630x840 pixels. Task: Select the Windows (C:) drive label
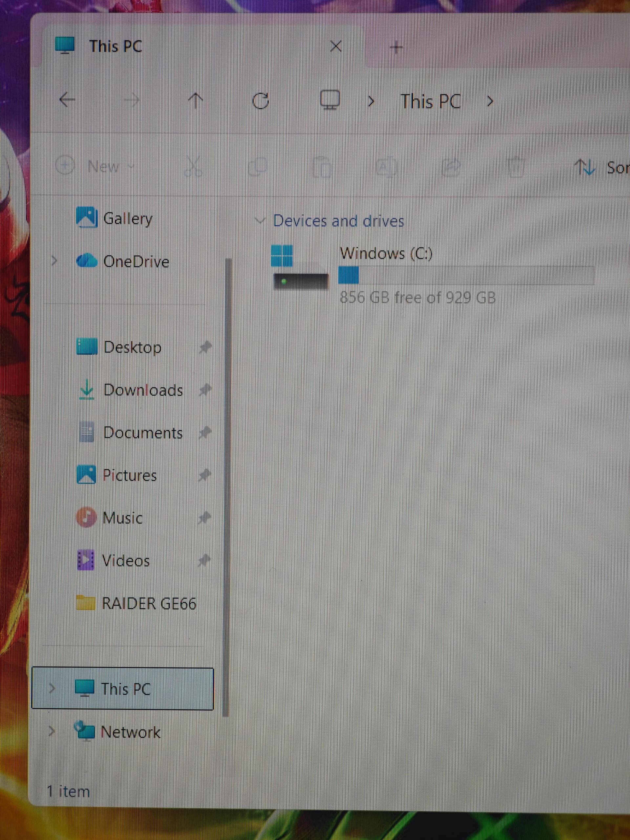[386, 253]
